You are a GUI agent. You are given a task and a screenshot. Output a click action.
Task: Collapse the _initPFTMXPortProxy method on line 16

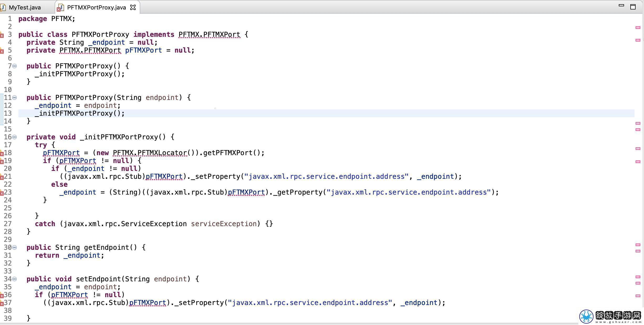(x=15, y=137)
